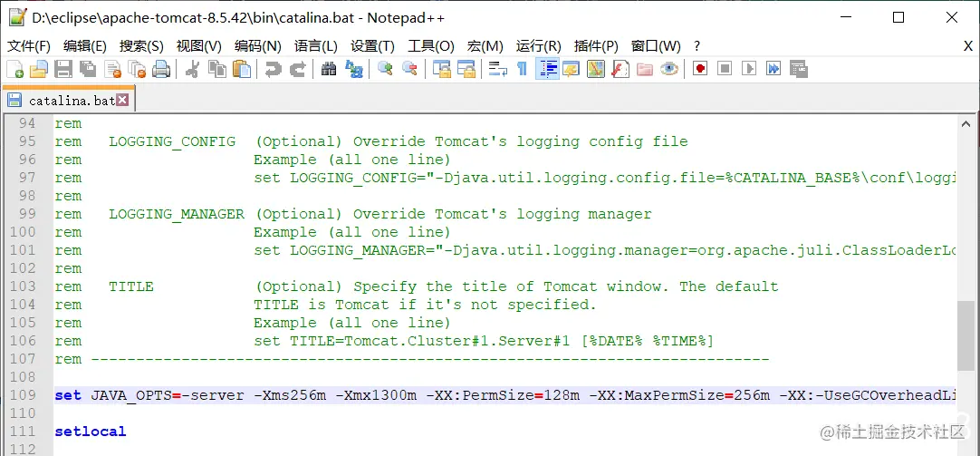Viewport: 980px width, 456px height.
Task: Open the 搜索(S) menu
Action: pyautogui.click(x=141, y=46)
